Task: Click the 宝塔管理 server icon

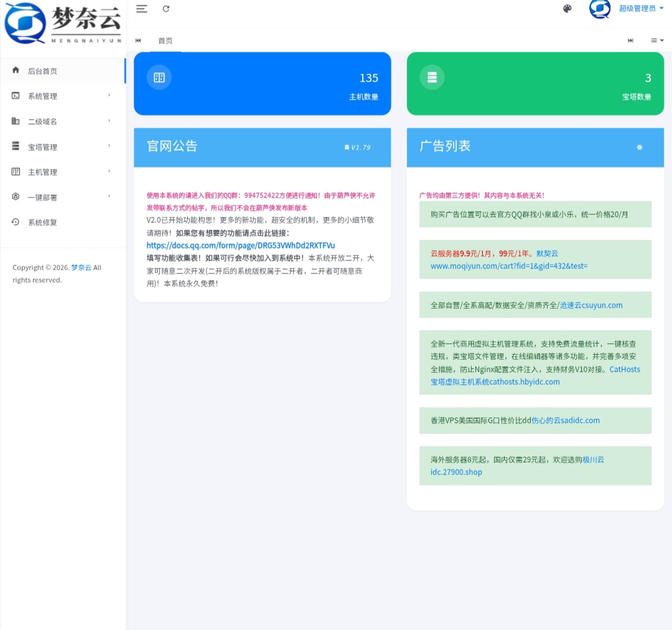Action: coord(16,146)
